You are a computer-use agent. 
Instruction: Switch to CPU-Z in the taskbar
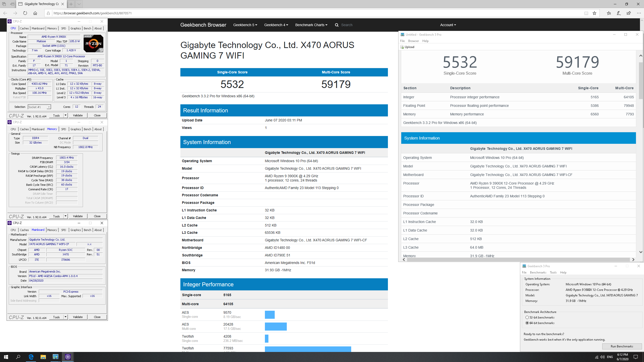coord(68,357)
